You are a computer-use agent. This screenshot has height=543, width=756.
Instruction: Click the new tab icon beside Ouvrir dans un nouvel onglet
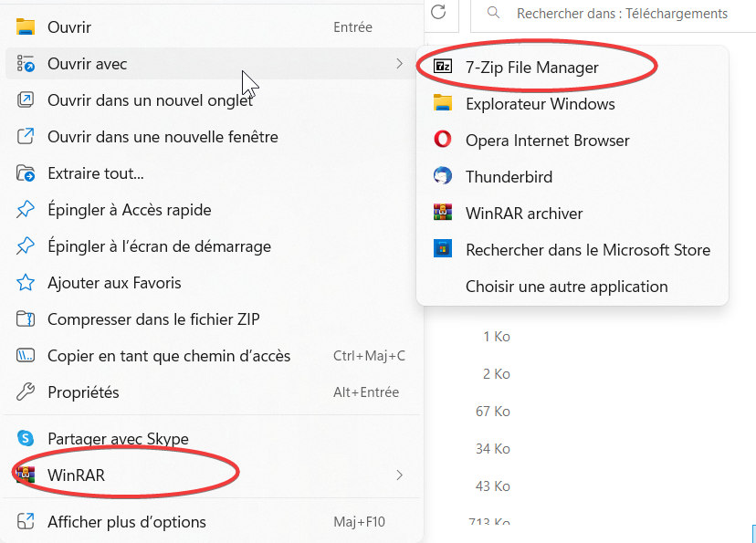click(x=25, y=100)
